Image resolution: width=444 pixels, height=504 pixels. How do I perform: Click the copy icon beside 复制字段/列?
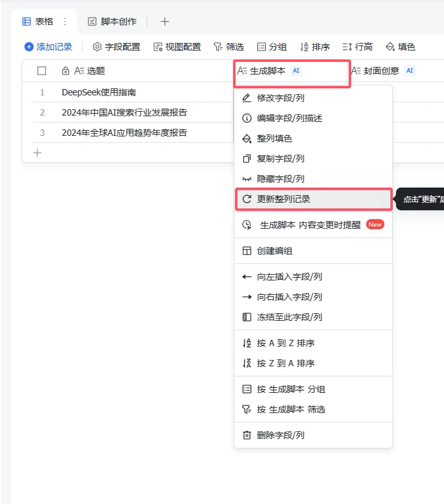(x=246, y=159)
